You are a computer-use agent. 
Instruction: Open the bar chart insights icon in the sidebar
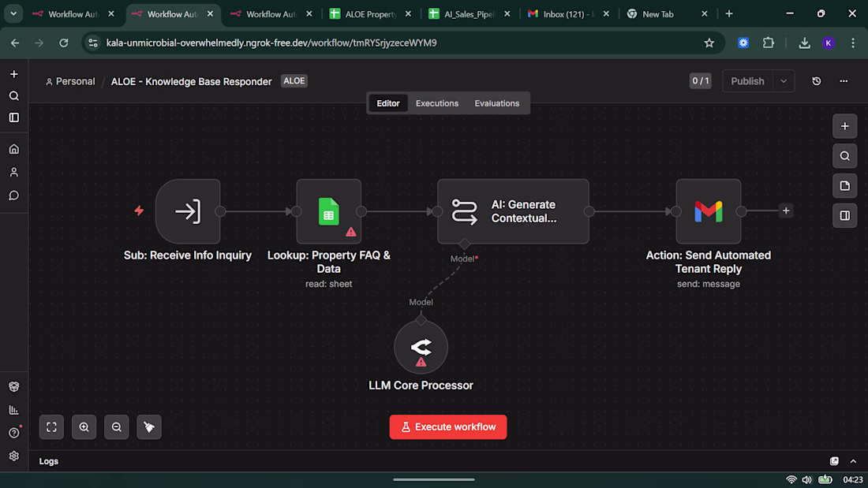(x=14, y=410)
